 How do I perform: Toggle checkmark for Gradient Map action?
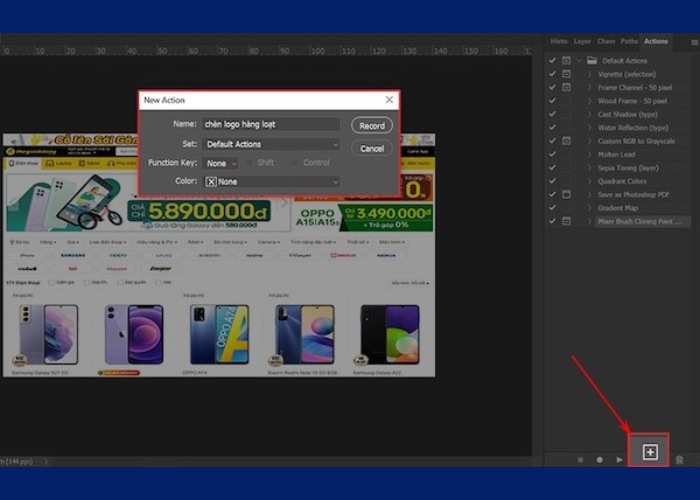tap(553, 207)
